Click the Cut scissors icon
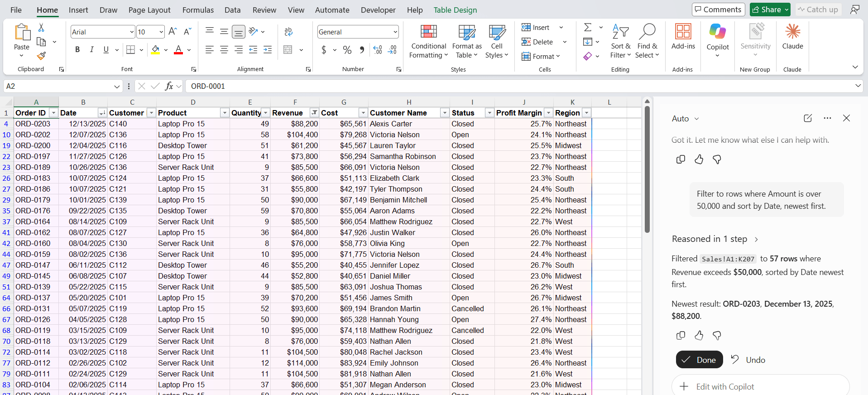Screen dimensions: 868x395 tap(41, 28)
